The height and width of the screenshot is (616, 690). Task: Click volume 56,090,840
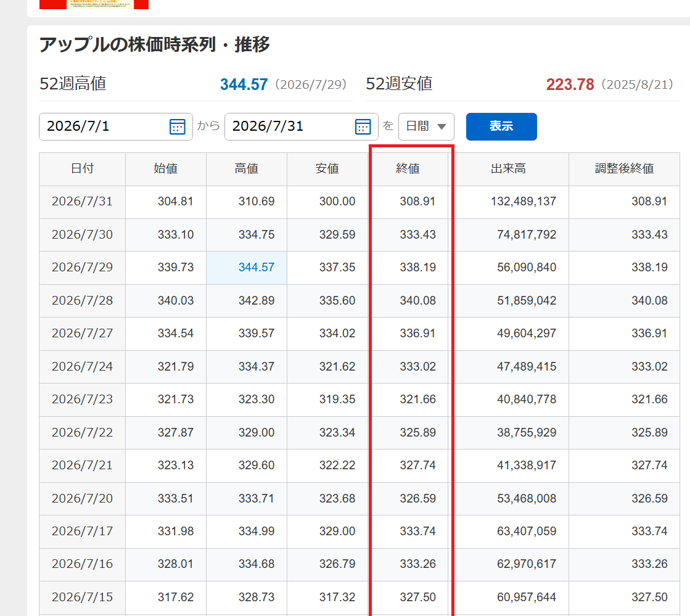click(x=527, y=268)
